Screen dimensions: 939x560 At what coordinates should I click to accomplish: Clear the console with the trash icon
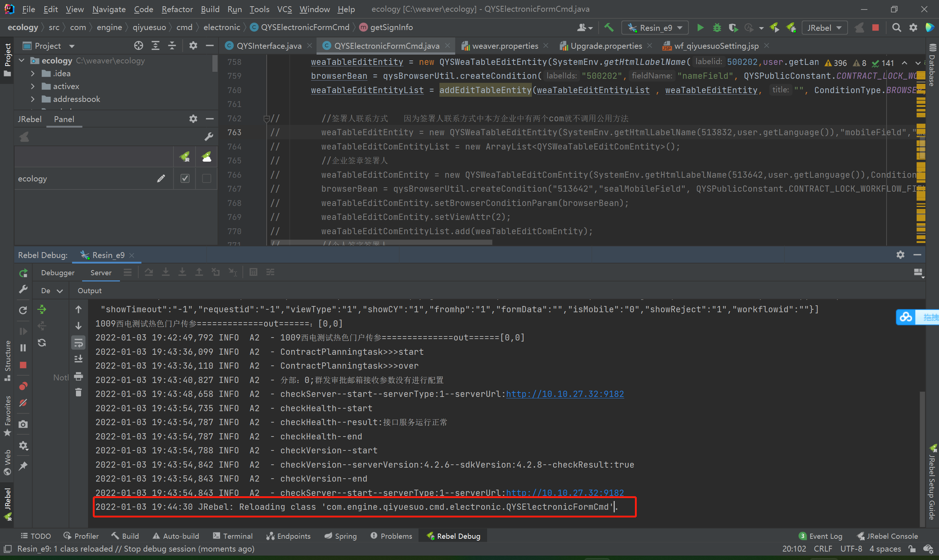[x=78, y=393]
